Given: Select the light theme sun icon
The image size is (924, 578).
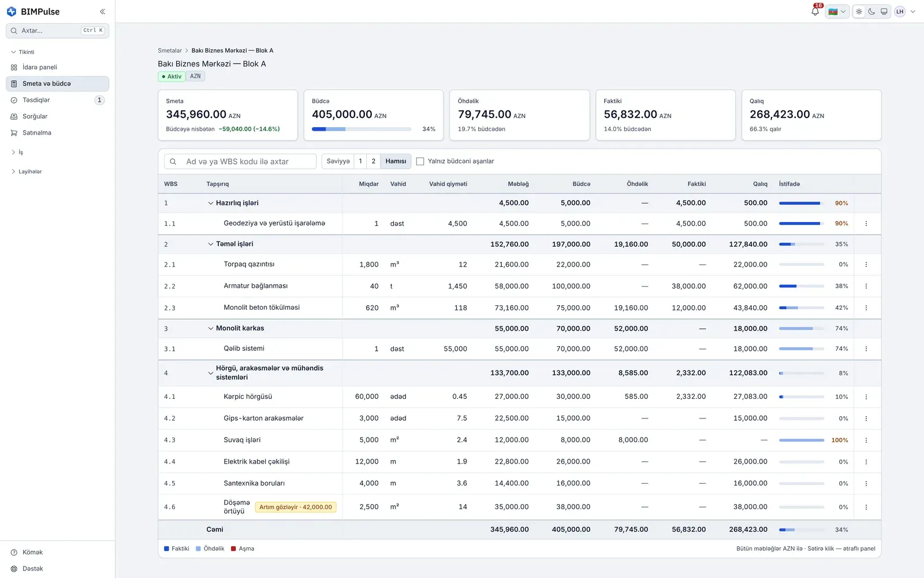Looking at the screenshot, I should click(859, 12).
